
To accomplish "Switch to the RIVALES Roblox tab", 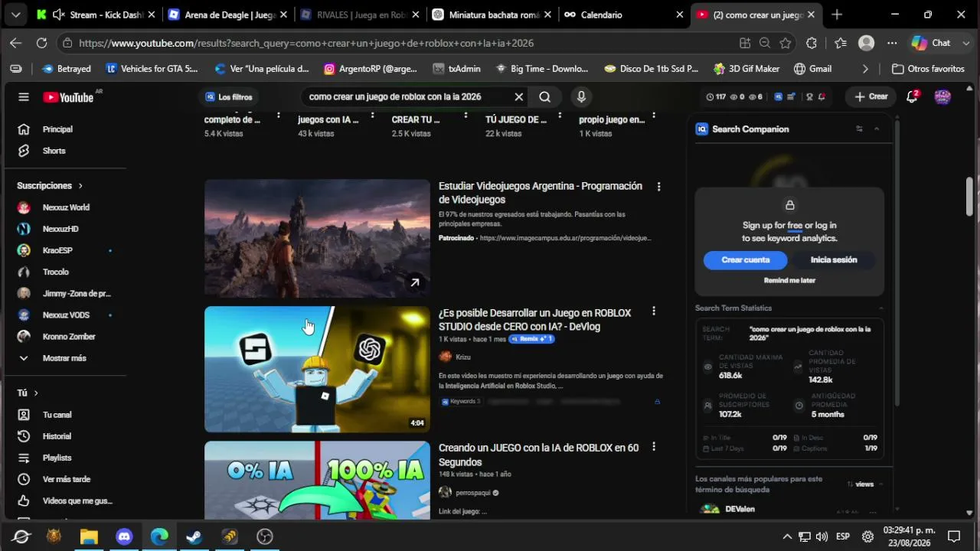I will (360, 15).
